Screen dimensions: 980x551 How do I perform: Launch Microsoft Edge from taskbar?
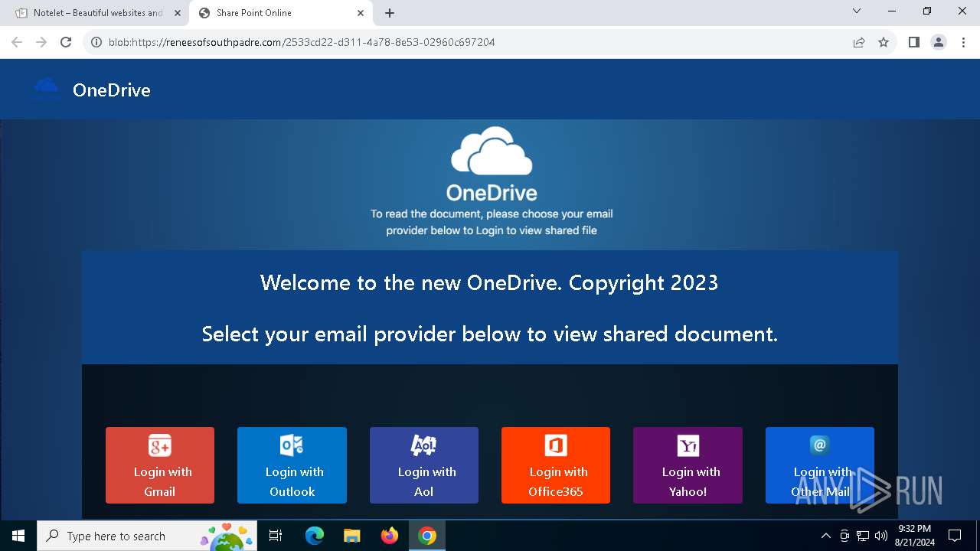315,536
